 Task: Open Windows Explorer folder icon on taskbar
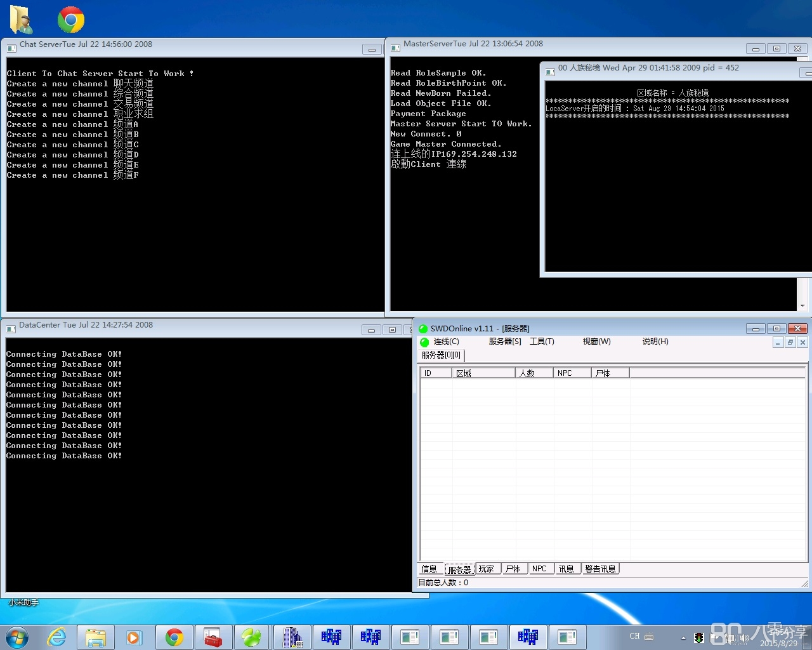coord(96,637)
